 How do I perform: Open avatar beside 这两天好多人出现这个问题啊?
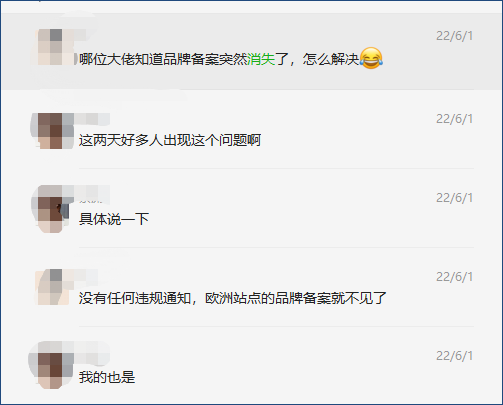[52, 131]
